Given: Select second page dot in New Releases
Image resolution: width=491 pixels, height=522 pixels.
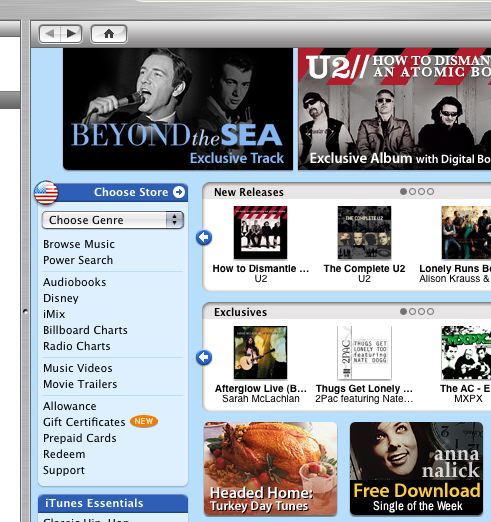Looking at the screenshot, I should (x=412, y=191).
